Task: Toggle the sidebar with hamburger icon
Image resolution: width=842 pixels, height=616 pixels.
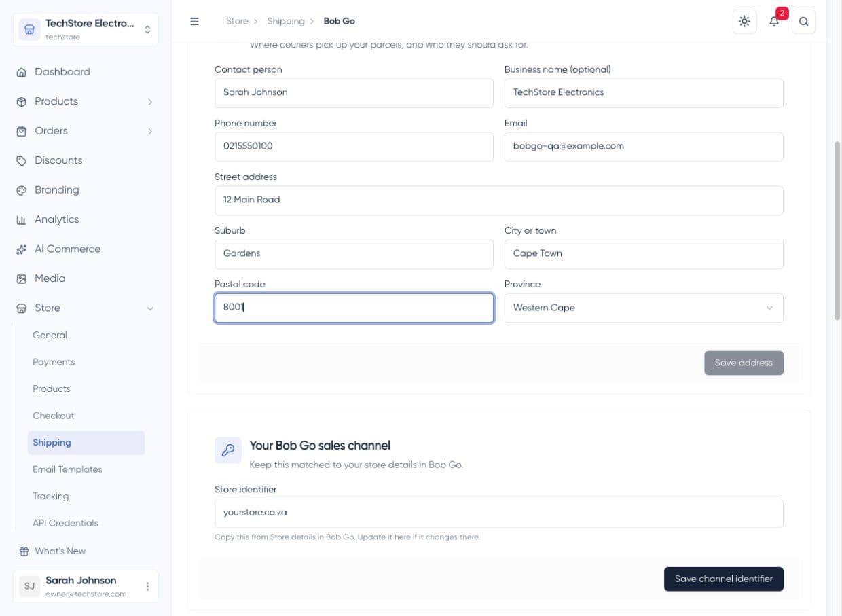Action: tap(195, 21)
